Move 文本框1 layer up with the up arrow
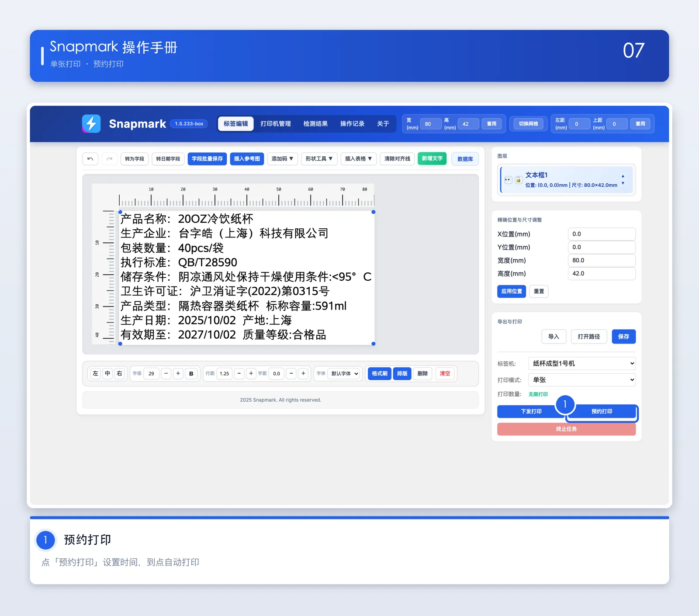 (x=623, y=176)
